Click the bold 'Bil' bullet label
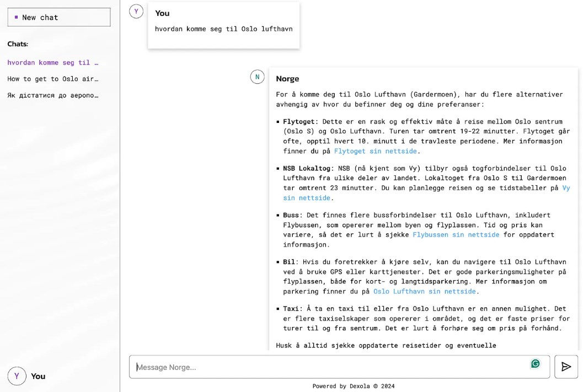584x392 pixels. 288,262
